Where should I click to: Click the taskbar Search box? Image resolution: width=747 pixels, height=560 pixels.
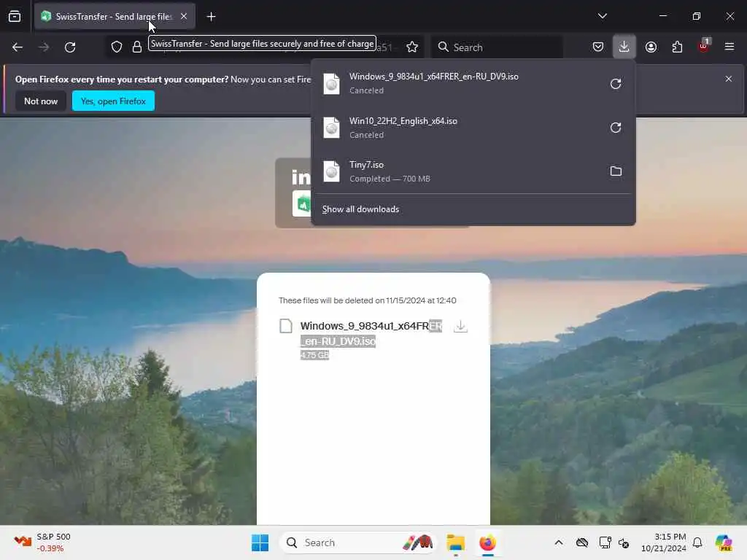point(358,542)
